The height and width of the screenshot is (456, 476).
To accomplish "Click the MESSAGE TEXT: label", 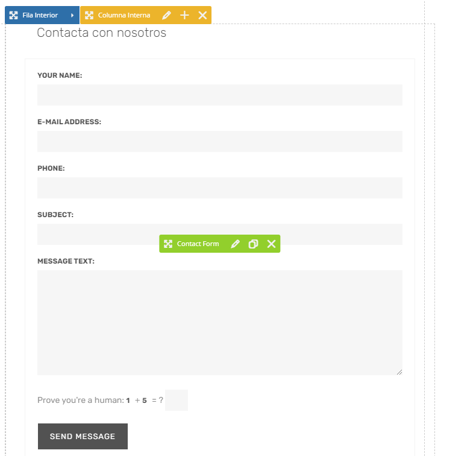I will pos(66,261).
